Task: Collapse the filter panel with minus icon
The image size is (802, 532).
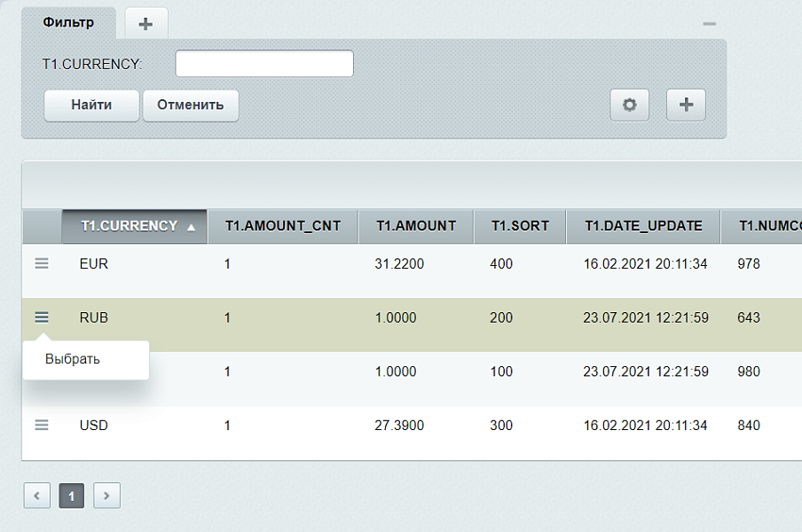Action: [709, 24]
